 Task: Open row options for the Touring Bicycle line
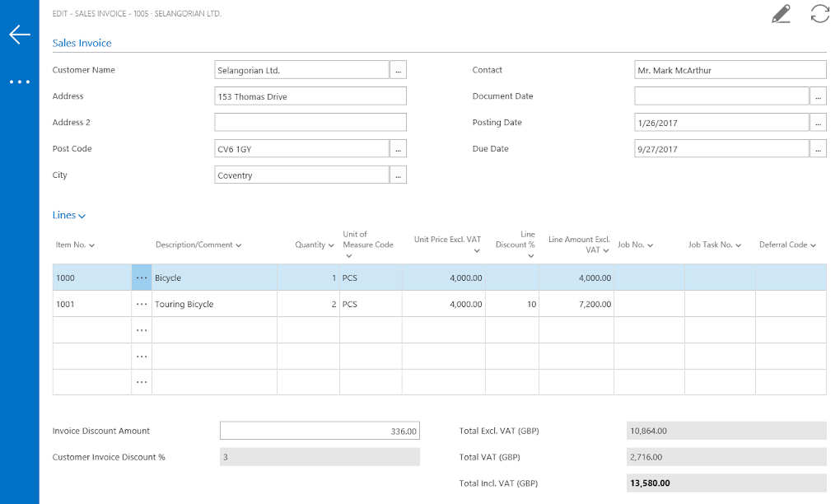[x=141, y=303]
